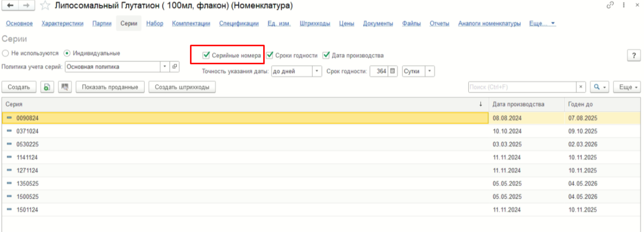
Task: Select the Не используются radio button
Action: click(5, 53)
